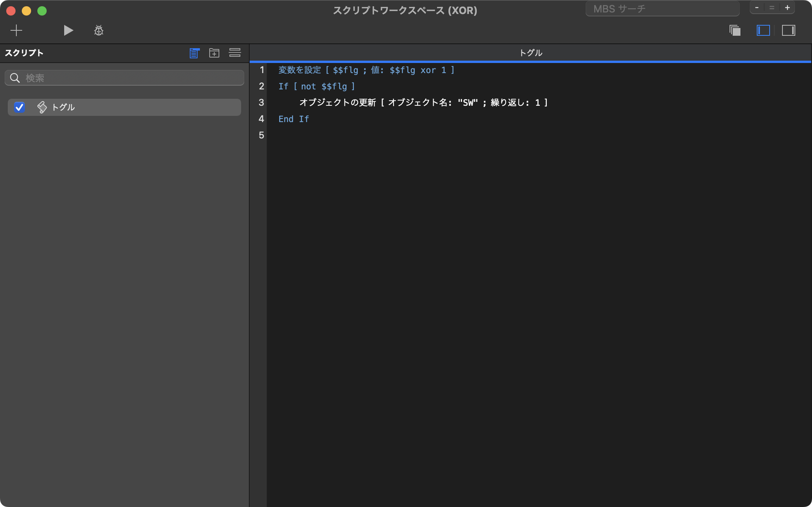Create a new folder in scripts list
The height and width of the screenshot is (507, 812).
[214, 53]
